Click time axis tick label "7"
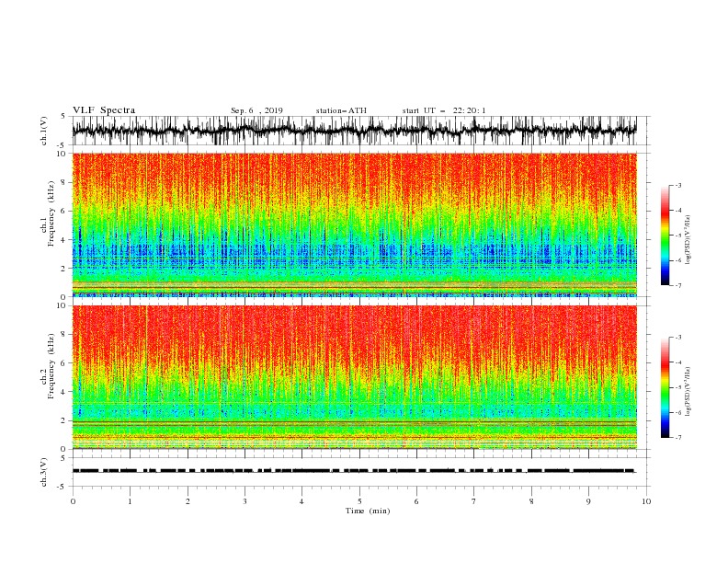The height and width of the screenshot is (563, 728). (x=474, y=501)
